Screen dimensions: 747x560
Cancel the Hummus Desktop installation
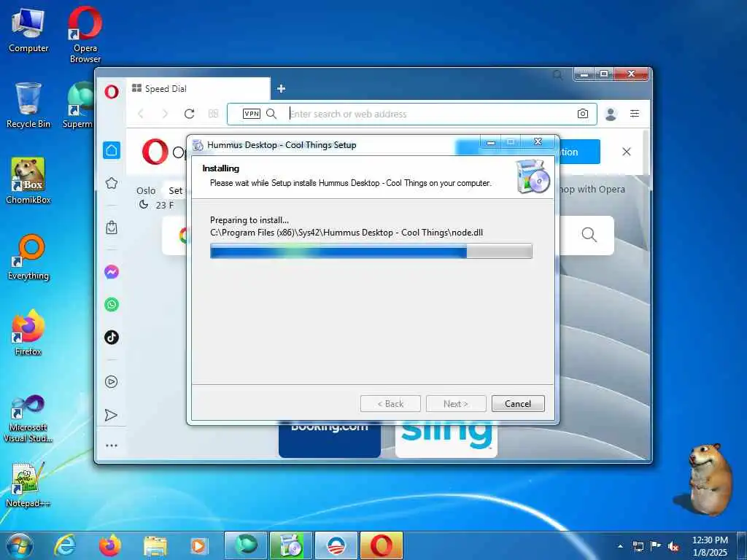[x=518, y=404]
